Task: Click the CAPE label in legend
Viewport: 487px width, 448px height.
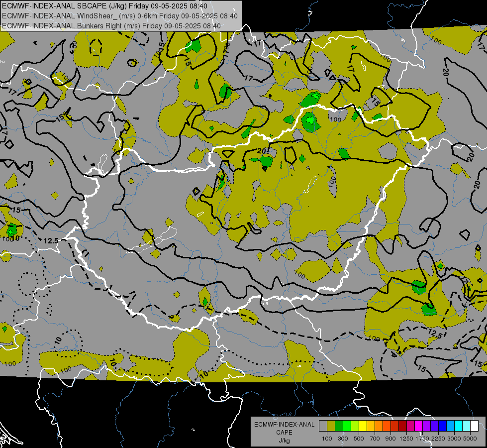Action: pos(284,432)
